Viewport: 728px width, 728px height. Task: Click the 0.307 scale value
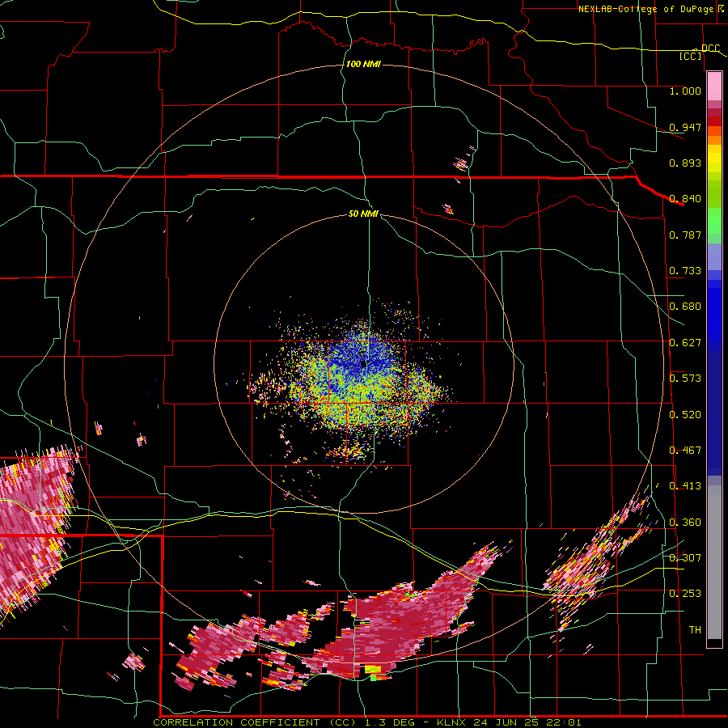pyautogui.click(x=685, y=557)
